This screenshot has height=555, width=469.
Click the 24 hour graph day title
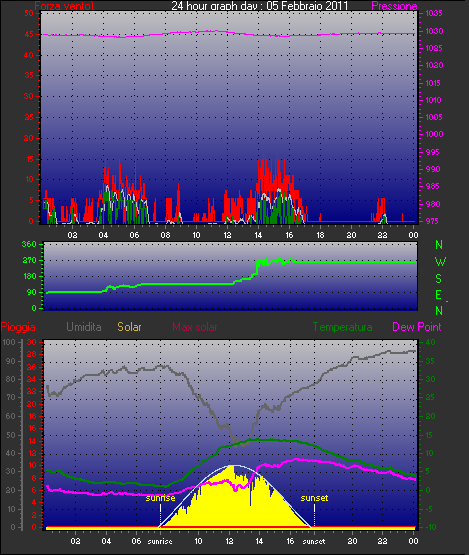(259, 6)
